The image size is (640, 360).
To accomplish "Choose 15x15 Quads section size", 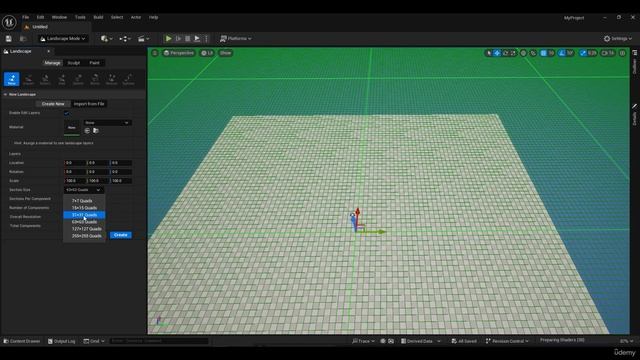I will pos(84,208).
